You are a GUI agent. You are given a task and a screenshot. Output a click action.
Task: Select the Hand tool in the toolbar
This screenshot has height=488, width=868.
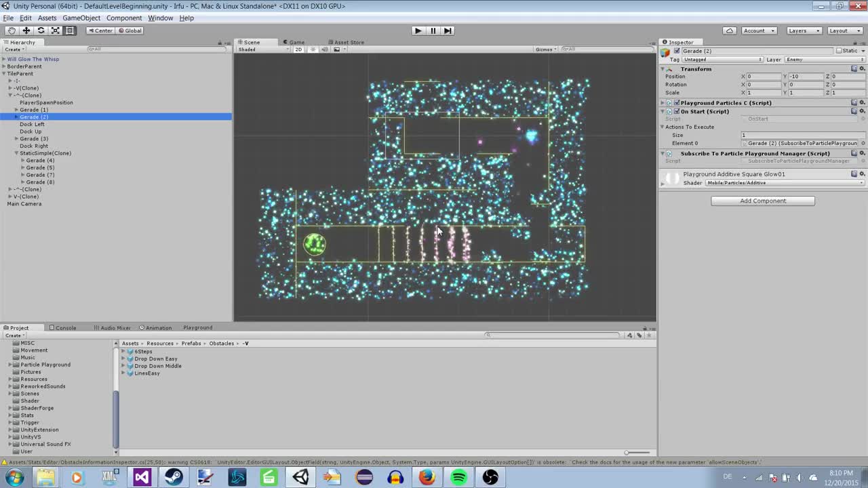[12, 30]
